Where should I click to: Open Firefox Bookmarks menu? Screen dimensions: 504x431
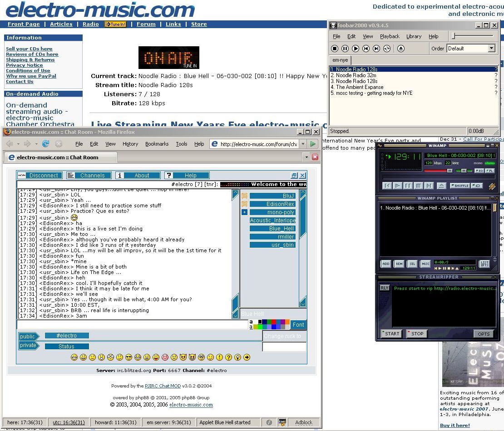[157, 144]
